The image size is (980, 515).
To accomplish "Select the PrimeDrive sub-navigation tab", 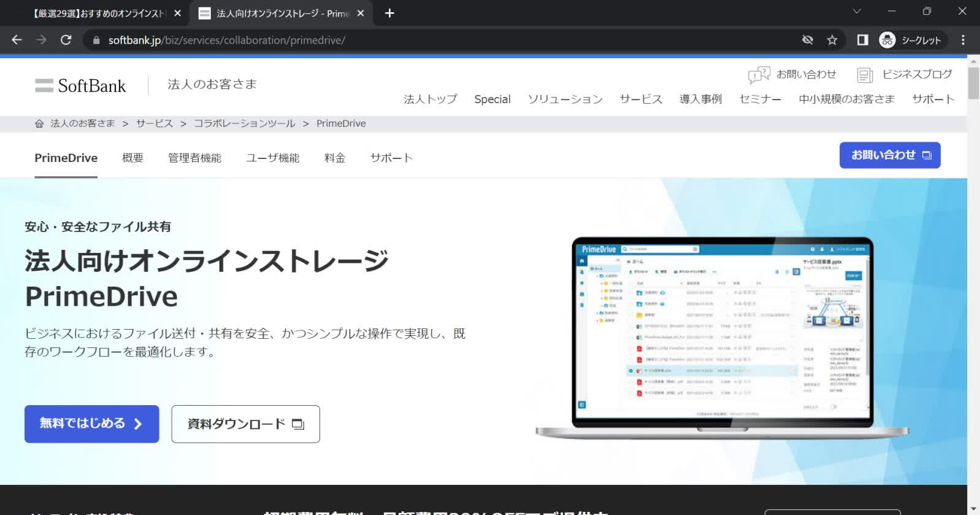I will [x=66, y=158].
